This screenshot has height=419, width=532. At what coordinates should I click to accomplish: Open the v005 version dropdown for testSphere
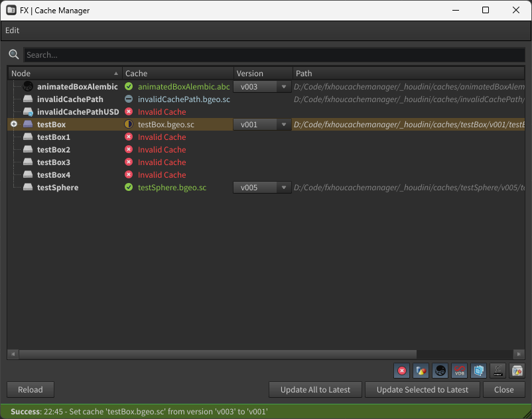[x=262, y=188]
